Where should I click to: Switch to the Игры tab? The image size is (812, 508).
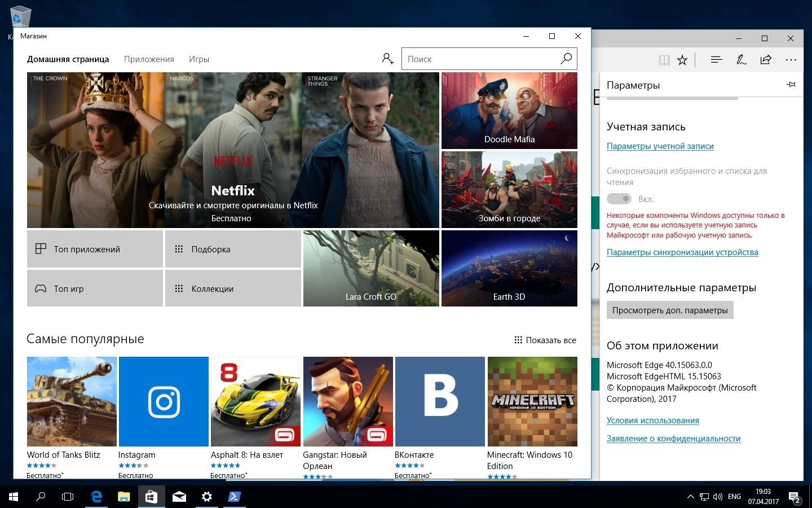[x=199, y=59]
